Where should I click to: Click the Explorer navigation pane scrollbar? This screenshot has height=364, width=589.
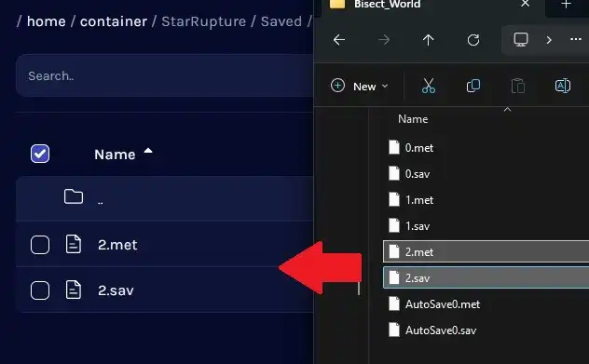click(359, 289)
